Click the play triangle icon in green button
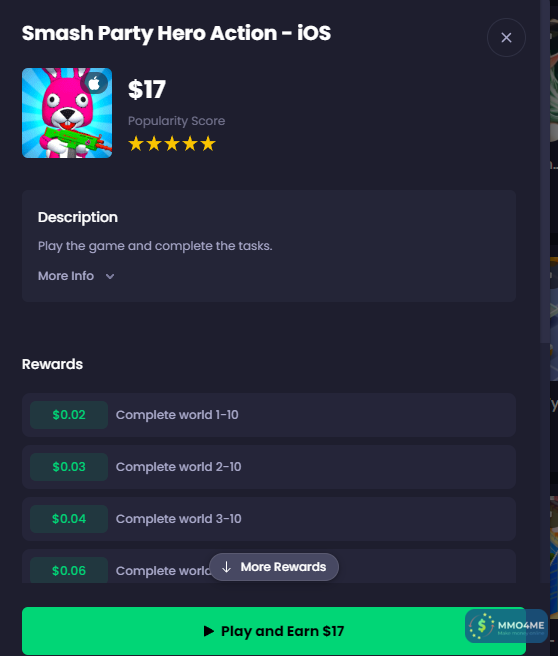This screenshot has width=558, height=656. 209,631
